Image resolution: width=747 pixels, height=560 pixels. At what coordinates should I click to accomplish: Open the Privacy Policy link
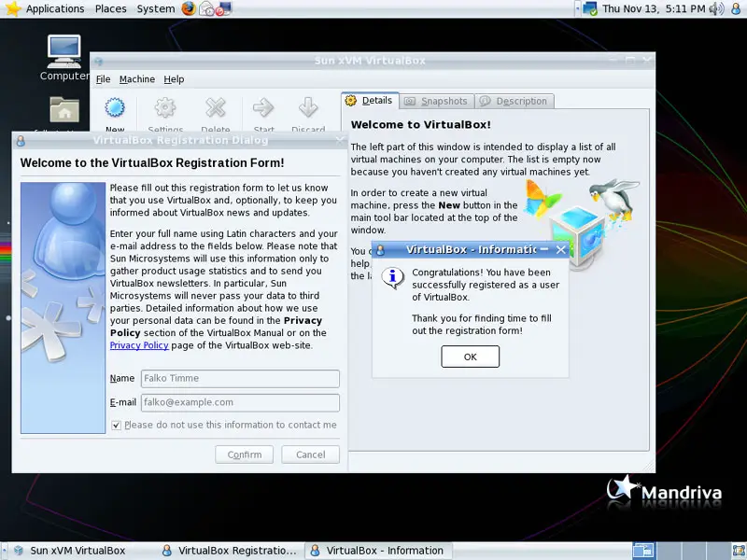pos(139,345)
